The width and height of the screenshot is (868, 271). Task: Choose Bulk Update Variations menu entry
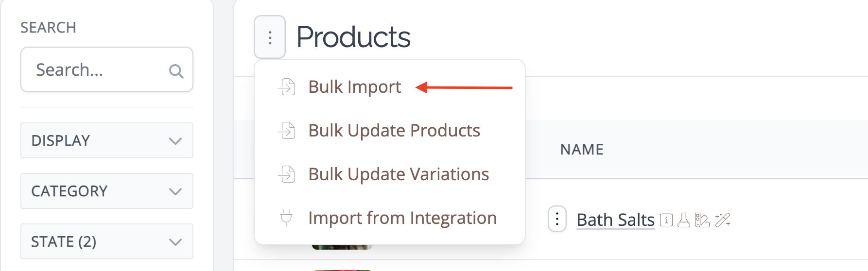[399, 174]
